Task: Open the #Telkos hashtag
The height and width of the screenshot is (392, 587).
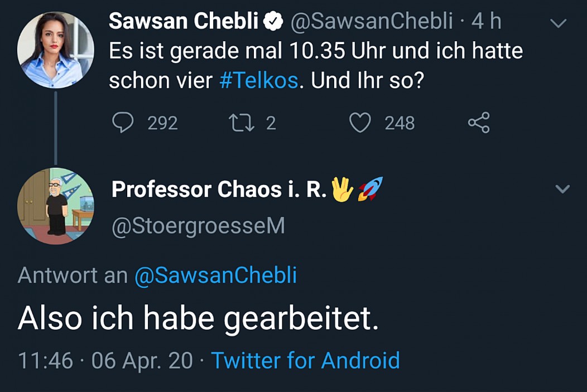Action: pyautogui.click(x=259, y=81)
